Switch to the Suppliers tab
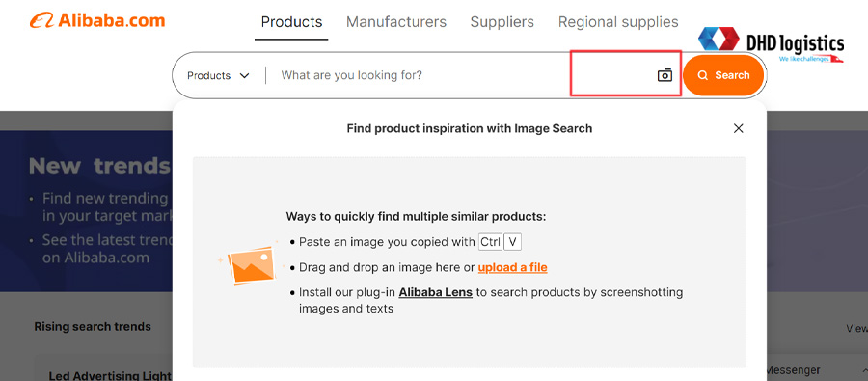 tap(502, 22)
